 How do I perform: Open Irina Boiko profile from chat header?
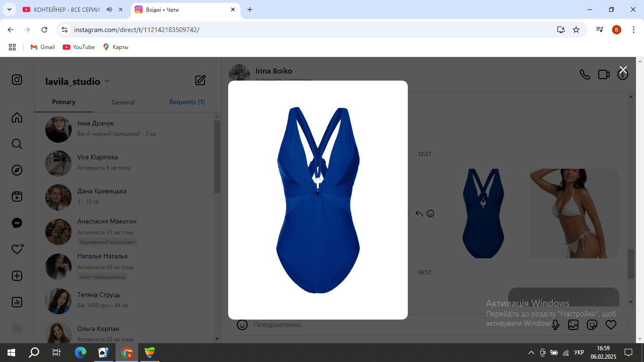click(x=274, y=71)
